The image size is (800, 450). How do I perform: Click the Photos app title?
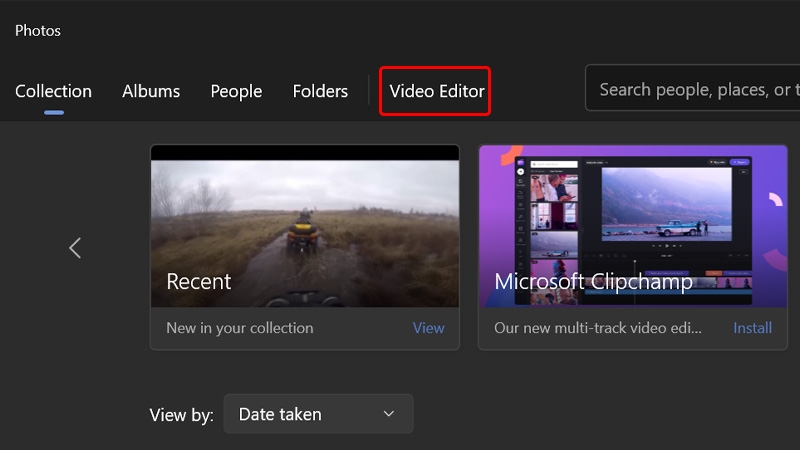38,31
